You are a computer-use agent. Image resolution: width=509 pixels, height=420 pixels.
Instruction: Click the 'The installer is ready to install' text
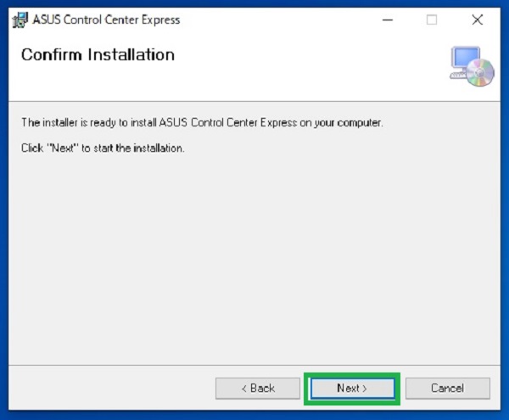click(x=202, y=123)
